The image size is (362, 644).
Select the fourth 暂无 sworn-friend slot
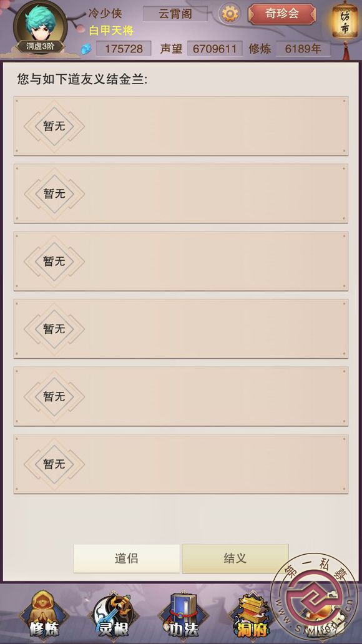181,329
